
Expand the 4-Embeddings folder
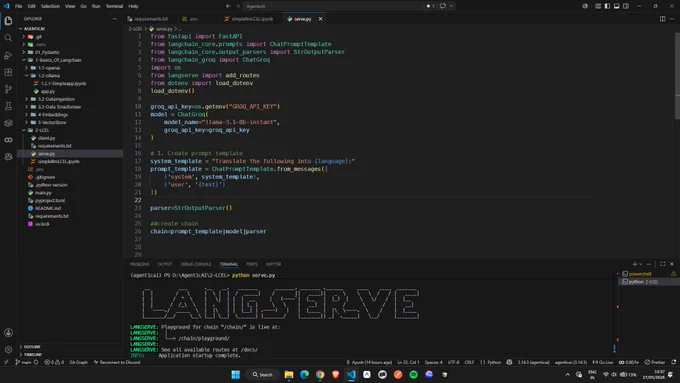click(x=52, y=115)
